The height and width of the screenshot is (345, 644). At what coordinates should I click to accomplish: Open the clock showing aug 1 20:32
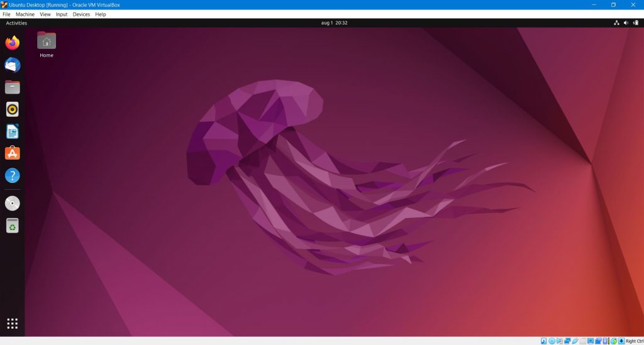coord(334,23)
